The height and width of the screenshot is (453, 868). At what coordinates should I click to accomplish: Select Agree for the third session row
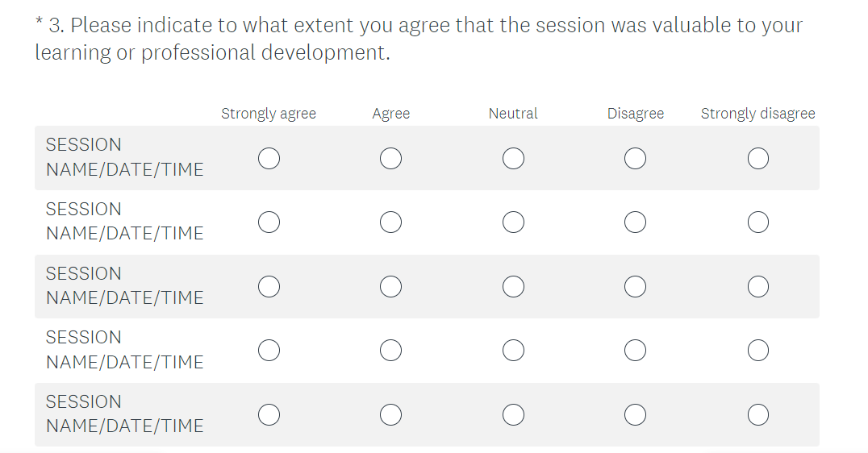click(391, 286)
